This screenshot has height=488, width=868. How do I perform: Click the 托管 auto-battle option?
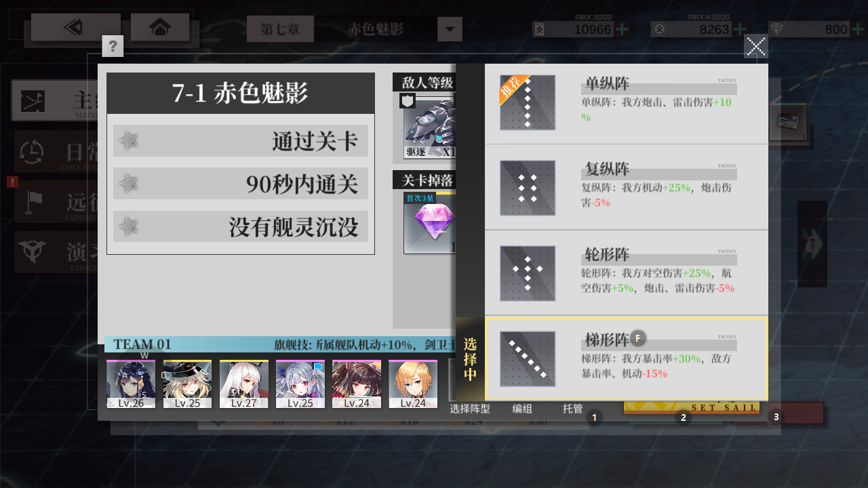pyautogui.click(x=572, y=409)
